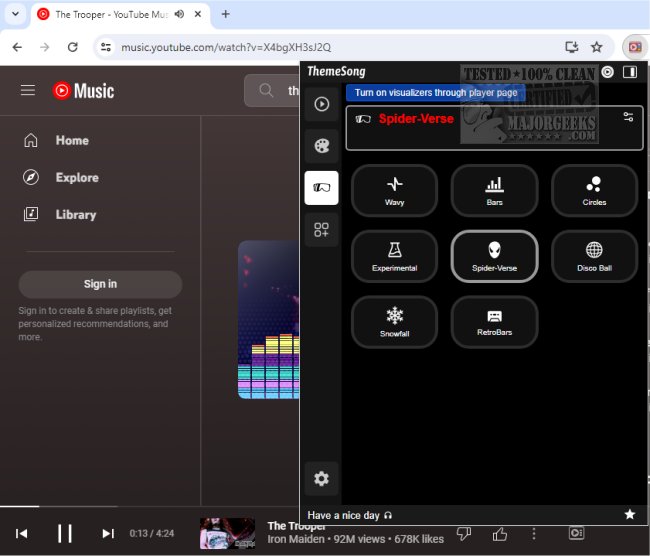The image size is (650, 556).
Task: Pause the current song
Action: (65, 533)
